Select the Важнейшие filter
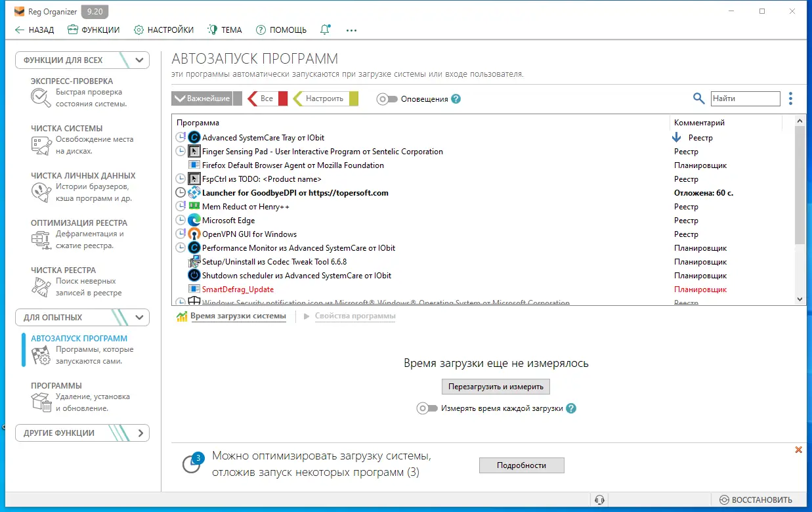 click(202, 98)
